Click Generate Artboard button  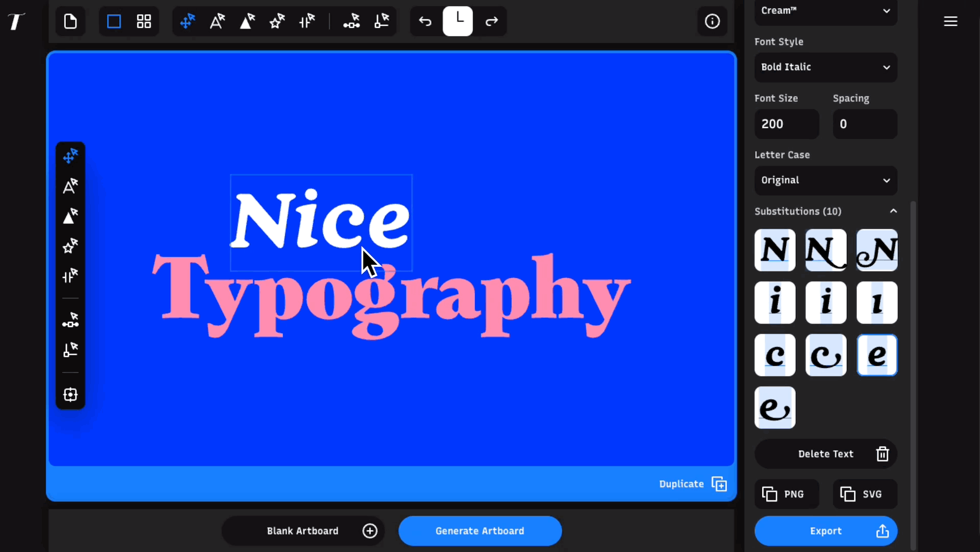(x=480, y=531)
